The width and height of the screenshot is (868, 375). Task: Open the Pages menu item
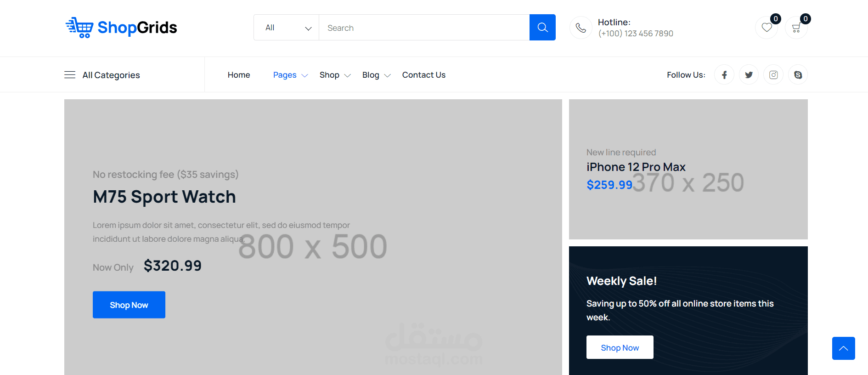click(285, 75)
